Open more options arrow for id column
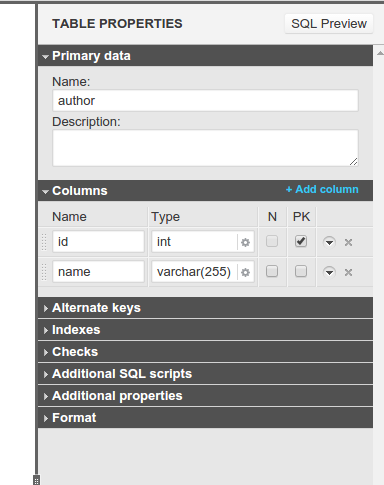The image size is (384, 485). 329,242
